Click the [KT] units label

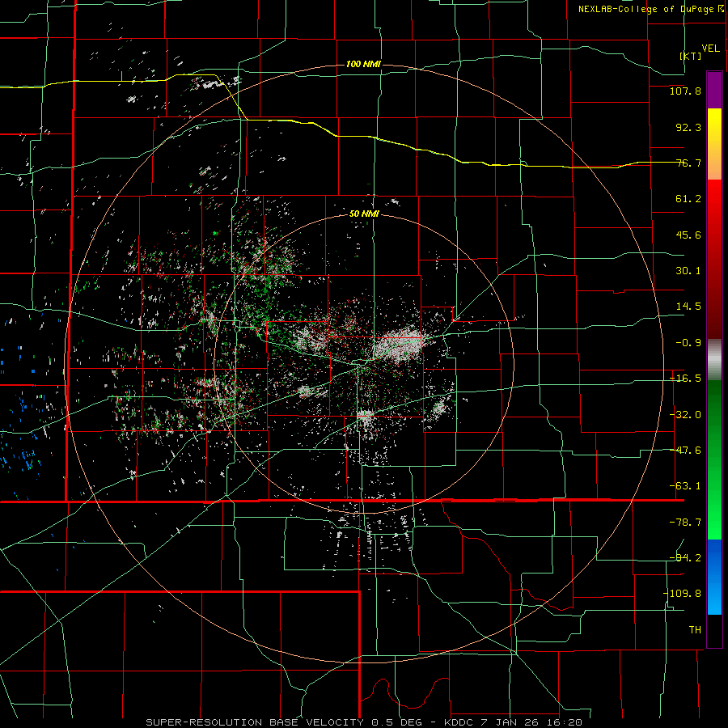(691, 56)
